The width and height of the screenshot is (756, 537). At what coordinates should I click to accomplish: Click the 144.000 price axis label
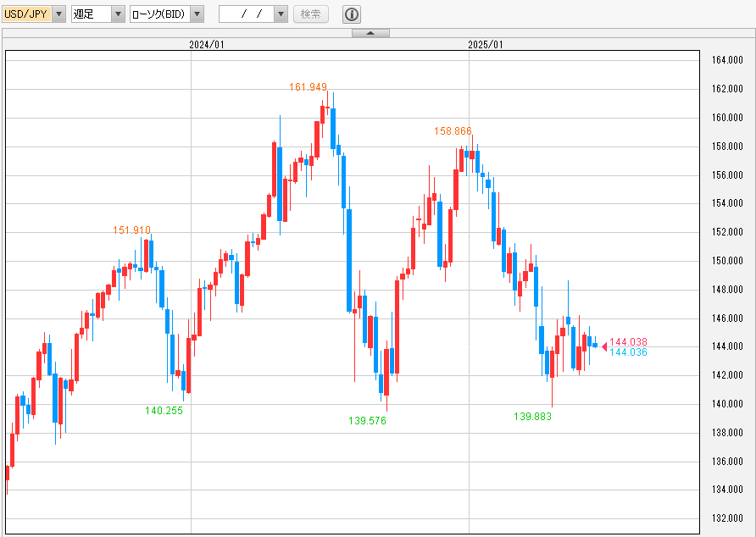727,346
